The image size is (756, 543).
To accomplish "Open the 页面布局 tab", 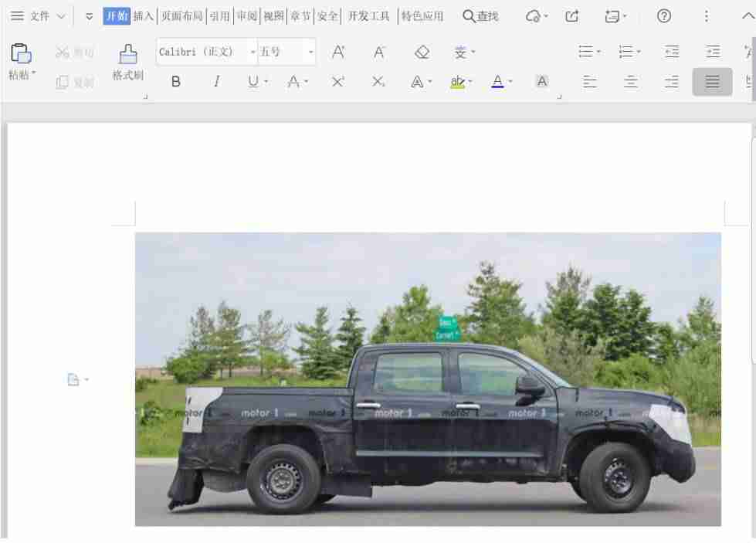I will [181, 16].
